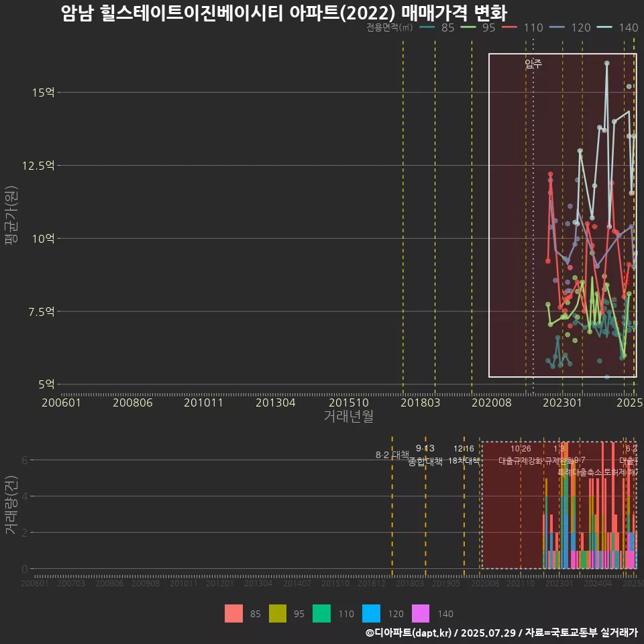Click '202404' on the volume chart x-axis
Image resolution: width=644 pixels, height=644 pixels.
(x=598, y=583)
